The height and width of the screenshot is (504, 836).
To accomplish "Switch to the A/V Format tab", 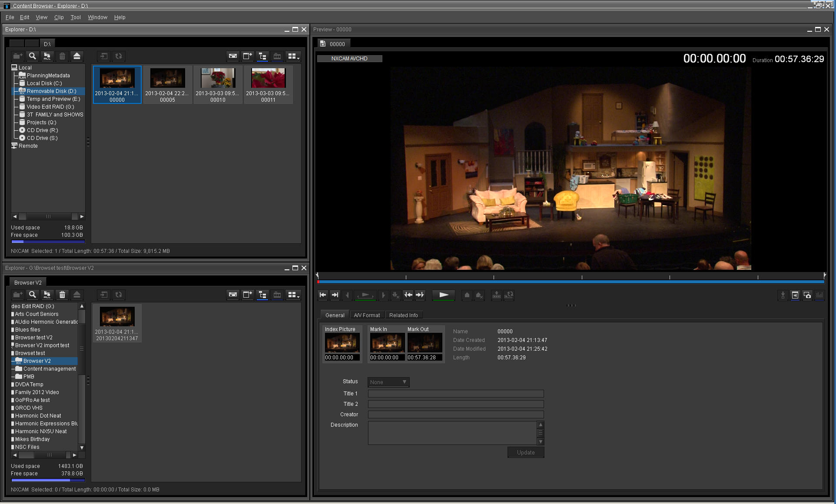I will pyautogui.click(x=367, y=315).
